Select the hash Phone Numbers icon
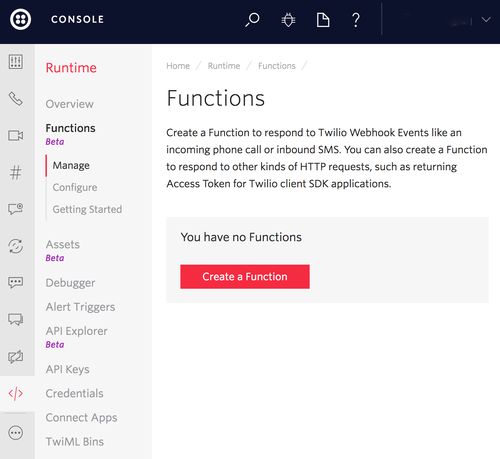The image size is (500, 459). pyautogui.click(x=16, y=172)
